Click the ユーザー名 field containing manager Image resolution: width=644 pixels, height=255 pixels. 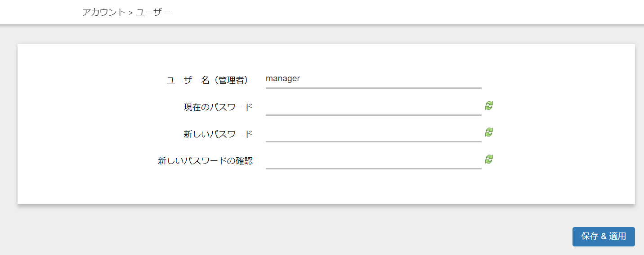click(373, 79)
